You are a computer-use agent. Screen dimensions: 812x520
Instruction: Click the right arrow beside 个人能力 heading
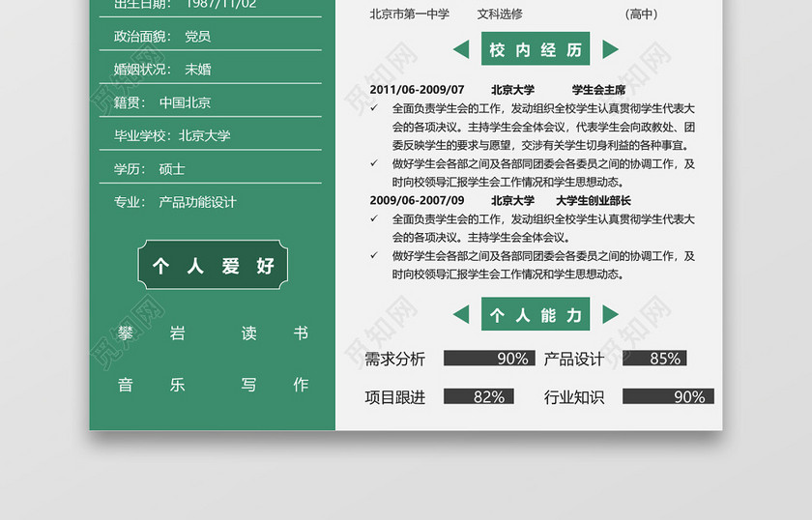611,314
